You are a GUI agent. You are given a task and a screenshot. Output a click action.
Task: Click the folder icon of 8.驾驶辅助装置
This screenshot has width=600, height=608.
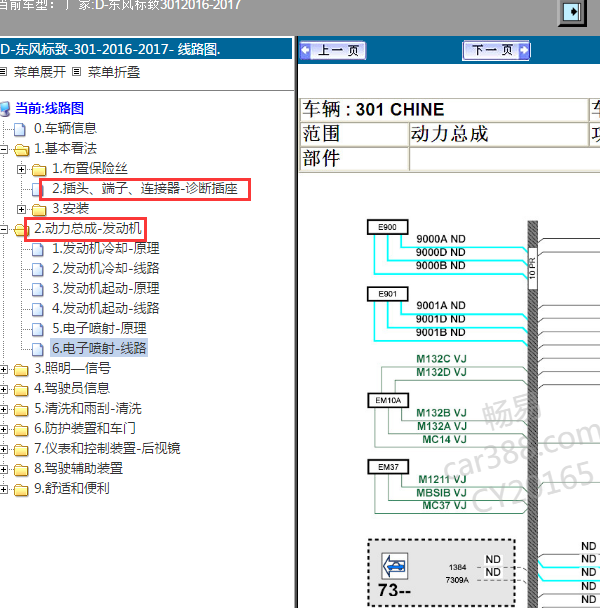pos(21,470)
